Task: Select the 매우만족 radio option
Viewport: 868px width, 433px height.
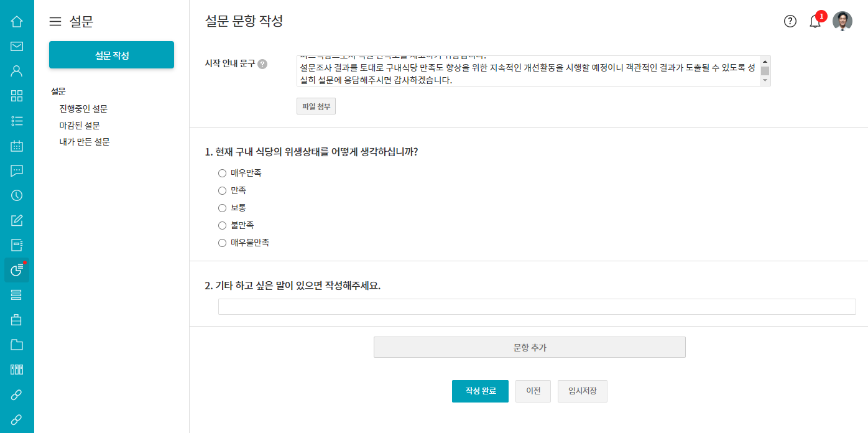Action: click(222, 173)
